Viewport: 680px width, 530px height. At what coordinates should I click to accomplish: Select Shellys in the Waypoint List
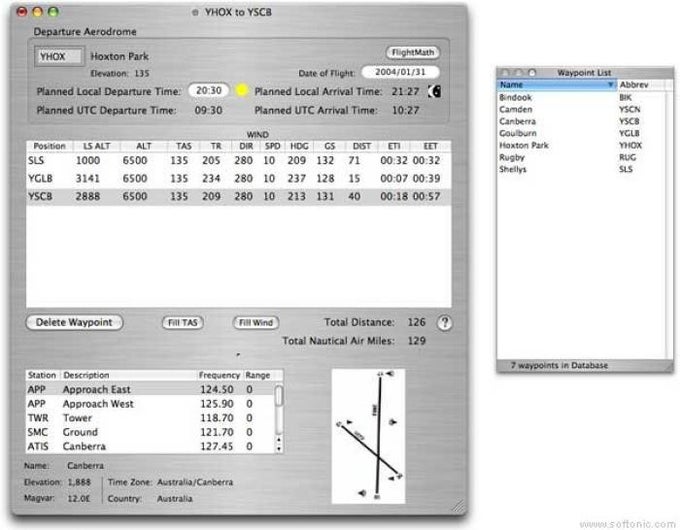click(x=581, y=169)
